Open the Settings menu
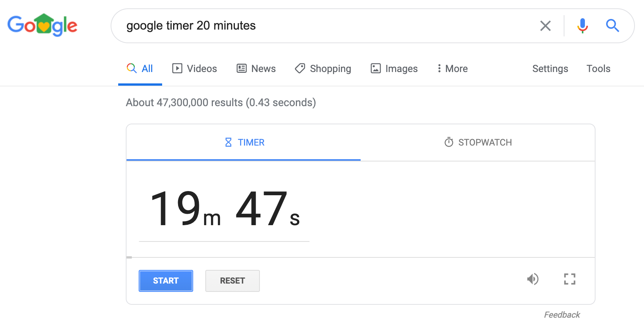644x326 pixels. point(550,69)
